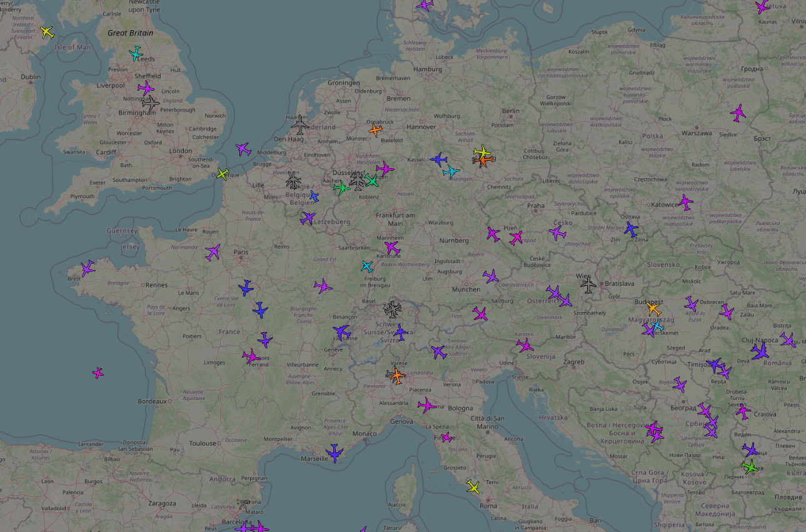Click the purple jet near Debrecen
This screenshot has width=806, height=532.
[692, 304]
